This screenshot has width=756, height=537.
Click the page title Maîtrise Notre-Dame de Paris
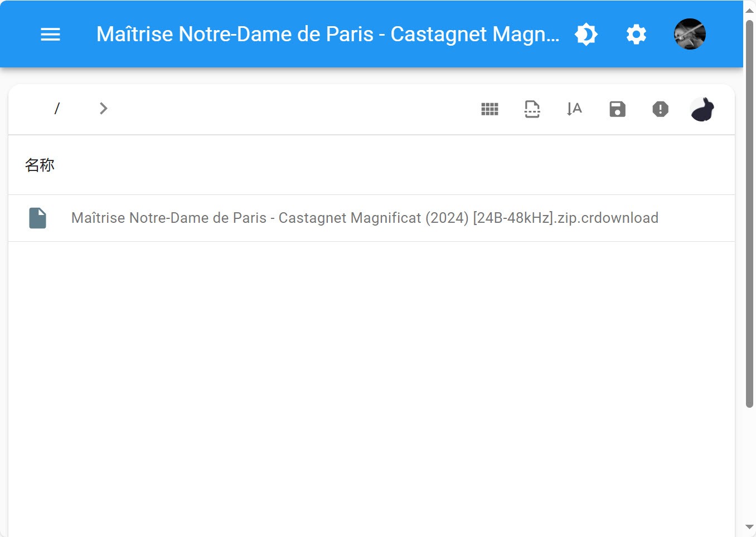(x=328, y=35)
